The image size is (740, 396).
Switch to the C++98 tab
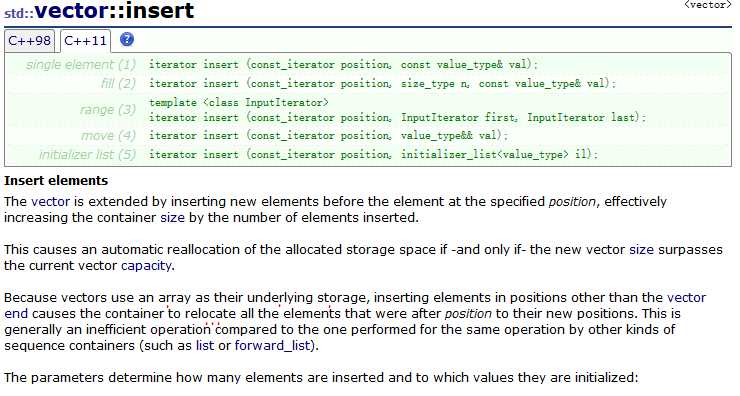pyautogui.click(x=29, y=41)
